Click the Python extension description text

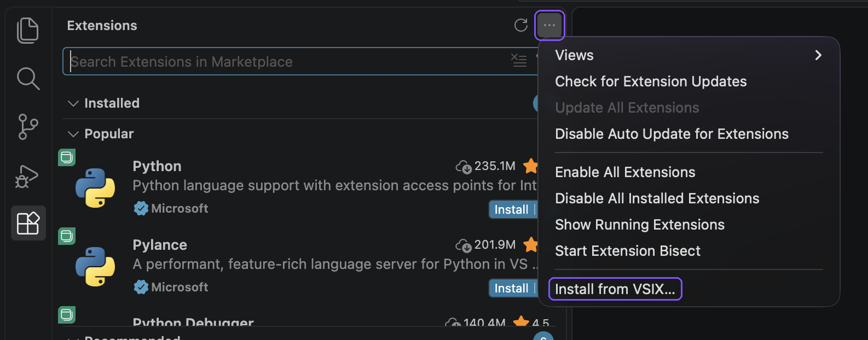[334, 186]
